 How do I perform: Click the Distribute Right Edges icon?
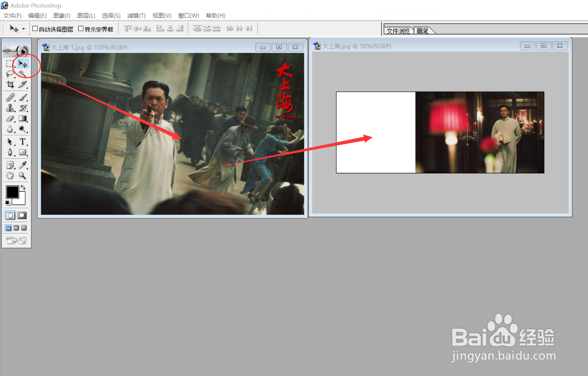[x=249, y=29]
